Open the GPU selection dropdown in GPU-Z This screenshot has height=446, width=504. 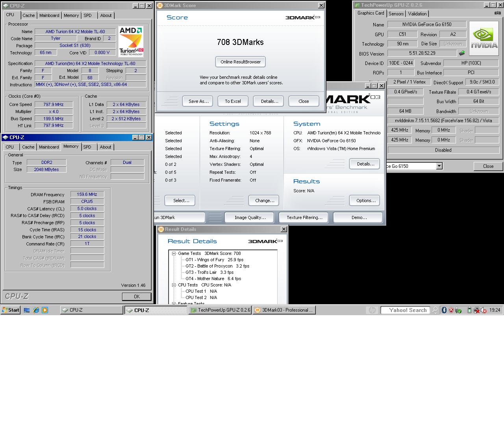439,166
